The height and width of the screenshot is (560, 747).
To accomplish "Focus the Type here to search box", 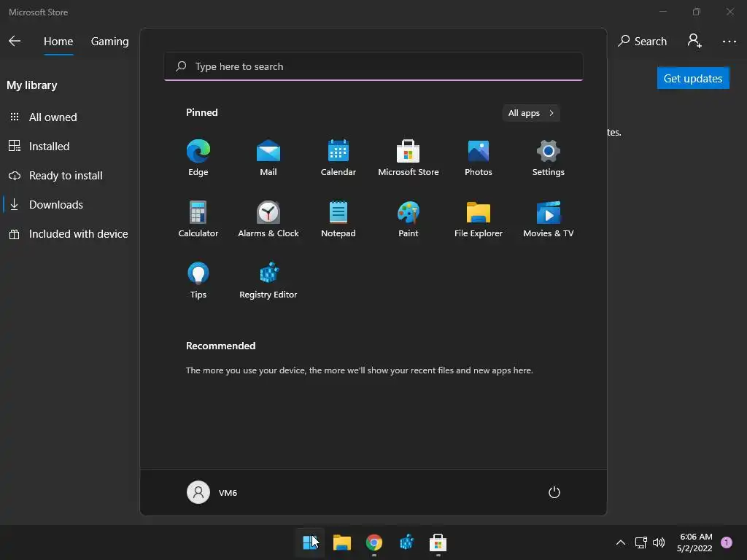I will click(373, 66).
